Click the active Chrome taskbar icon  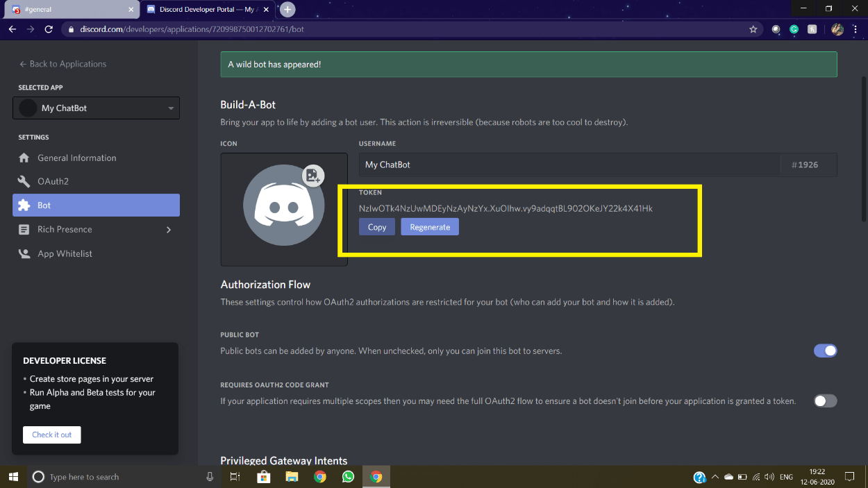click(376, 477)
